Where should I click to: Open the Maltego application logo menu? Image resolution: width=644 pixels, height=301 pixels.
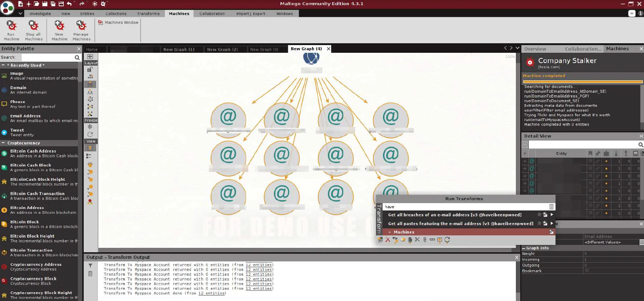[x=7, y=7]
